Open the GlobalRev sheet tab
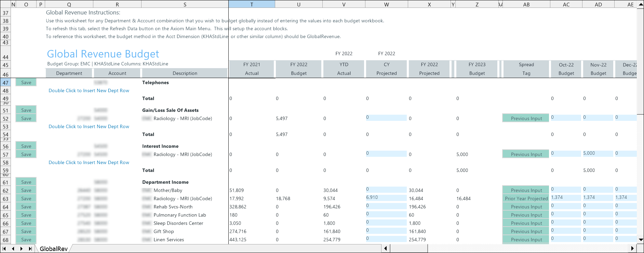Screen dimensions: 644x253 click(54, 249)
